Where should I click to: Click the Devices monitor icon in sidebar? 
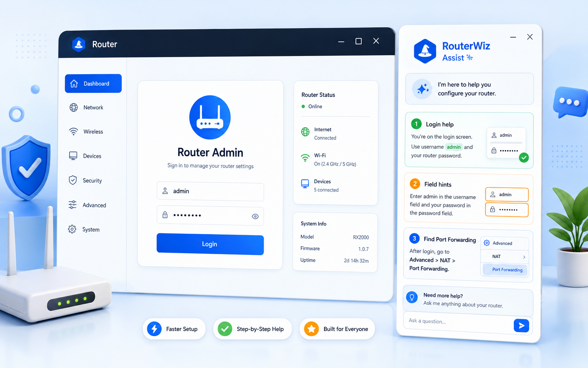73,156
